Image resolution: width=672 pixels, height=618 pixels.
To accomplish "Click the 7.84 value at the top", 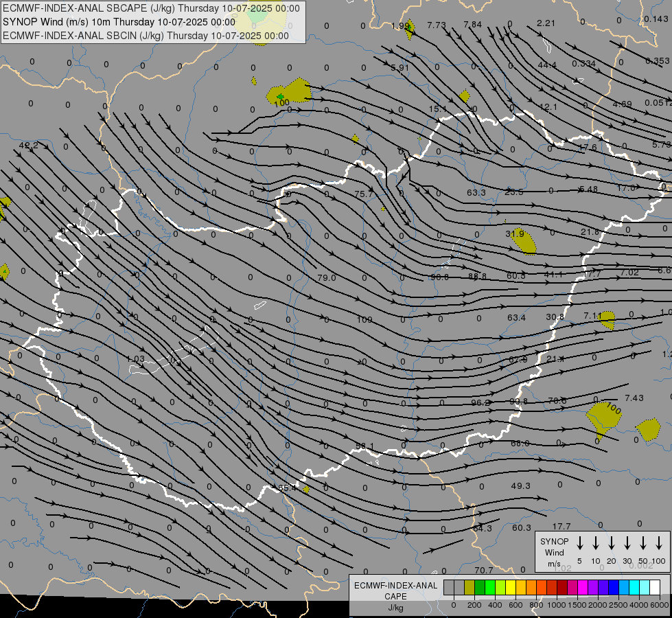I will 473,25.
